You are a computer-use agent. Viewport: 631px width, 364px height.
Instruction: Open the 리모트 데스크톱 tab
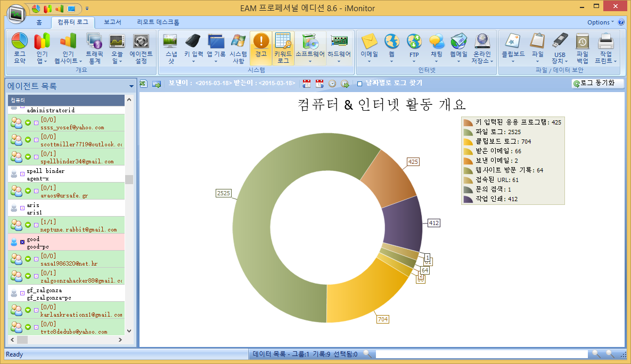click(158, 22)
